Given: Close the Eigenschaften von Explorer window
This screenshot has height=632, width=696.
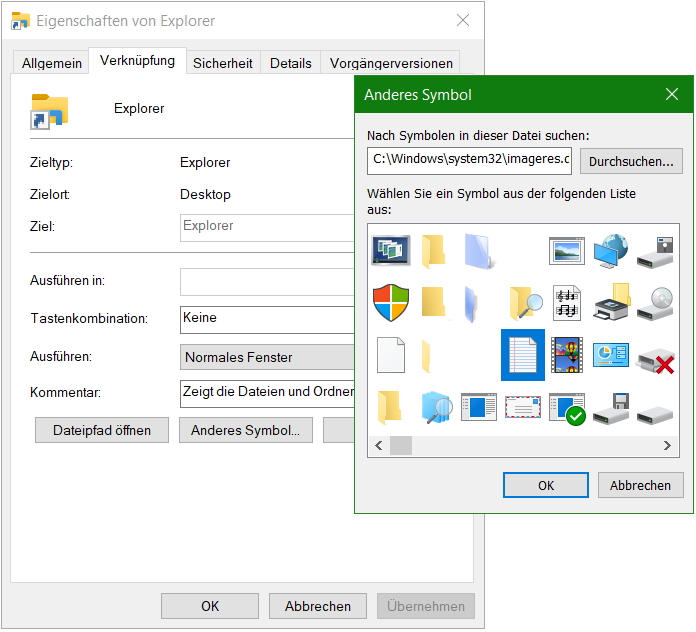Looking at the screenshot, I should pos(463,20).
